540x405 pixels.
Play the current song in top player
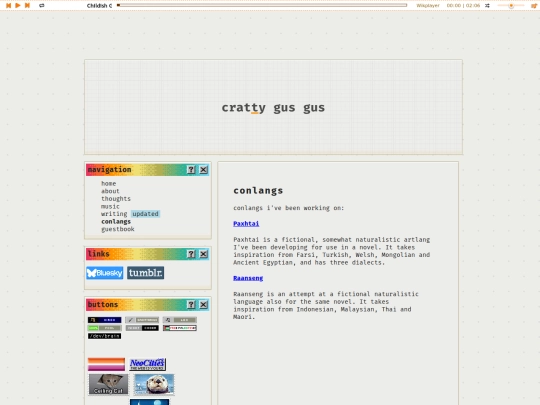coord(18,6)
